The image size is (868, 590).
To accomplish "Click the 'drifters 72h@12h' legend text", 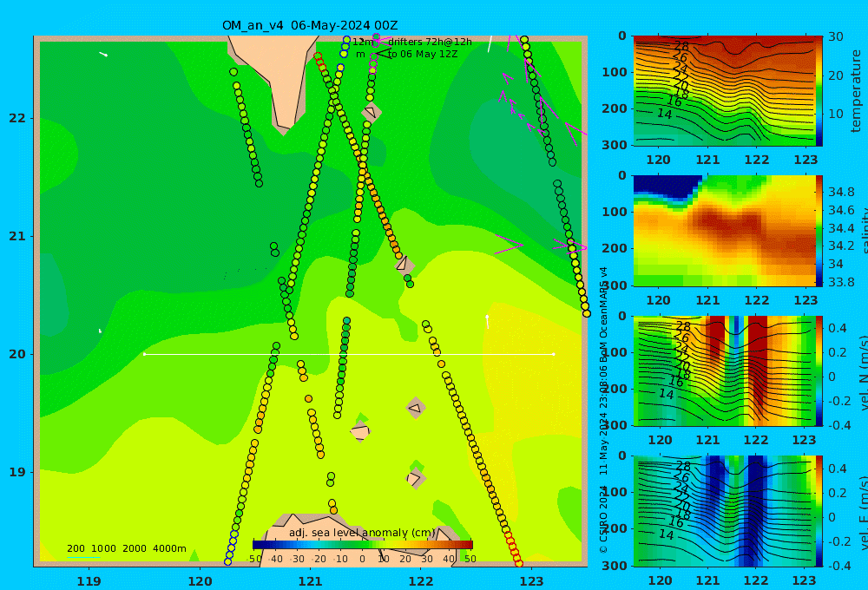I will pos(431,42).
